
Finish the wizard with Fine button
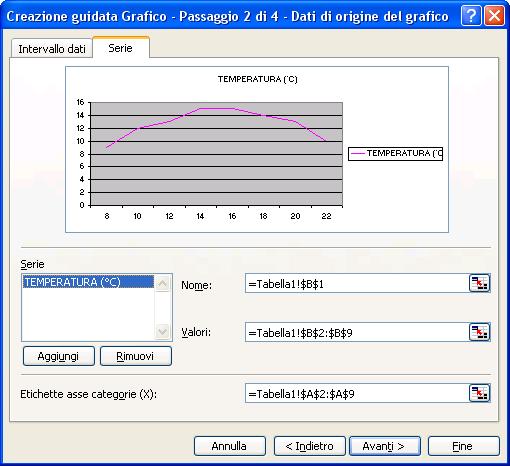[464, 446]
